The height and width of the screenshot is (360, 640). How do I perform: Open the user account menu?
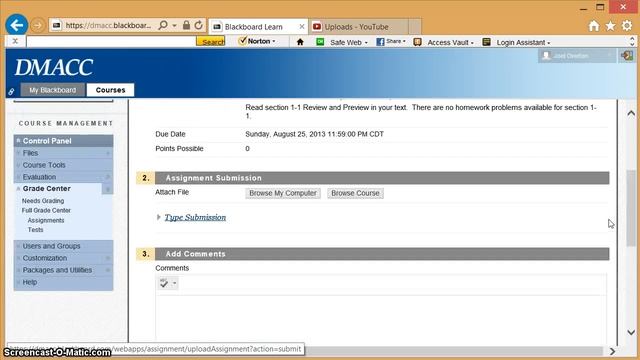[576, 56]
